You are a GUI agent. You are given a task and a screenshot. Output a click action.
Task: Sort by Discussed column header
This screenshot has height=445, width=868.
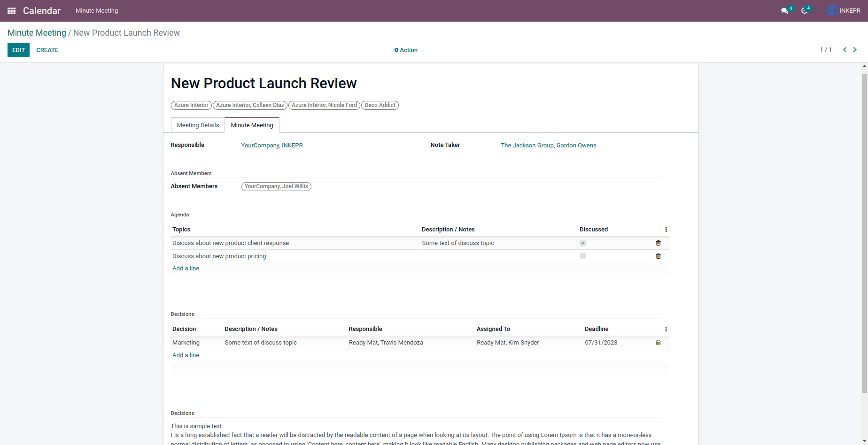point(594,230)
